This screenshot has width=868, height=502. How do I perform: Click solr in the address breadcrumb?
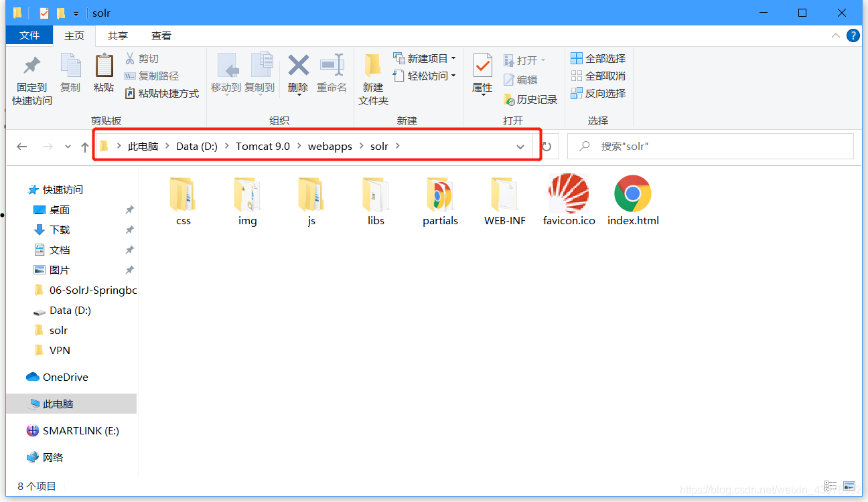[379, 146]
